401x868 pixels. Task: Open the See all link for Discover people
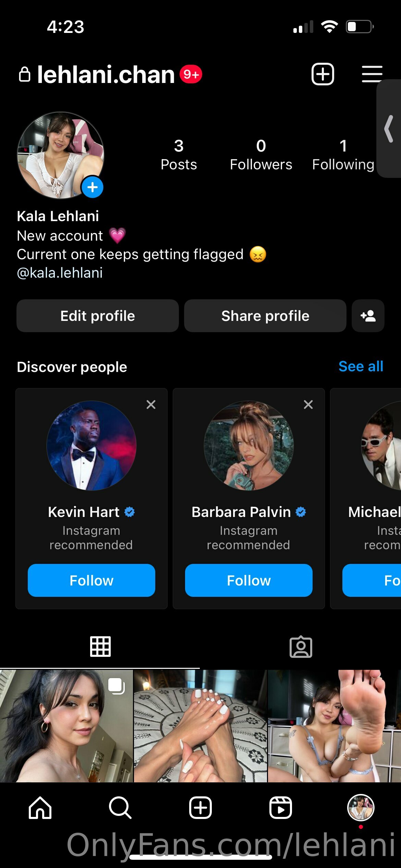coord(361,366)
